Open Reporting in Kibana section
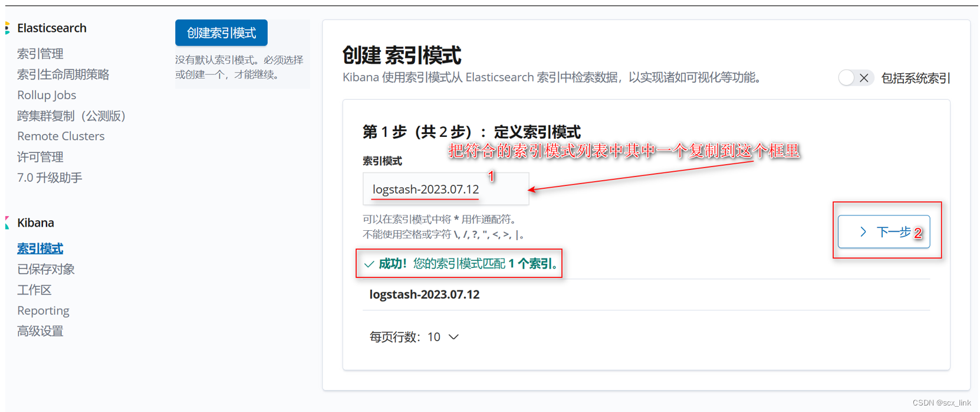This screenshot has width=980, height=412. 43,310
